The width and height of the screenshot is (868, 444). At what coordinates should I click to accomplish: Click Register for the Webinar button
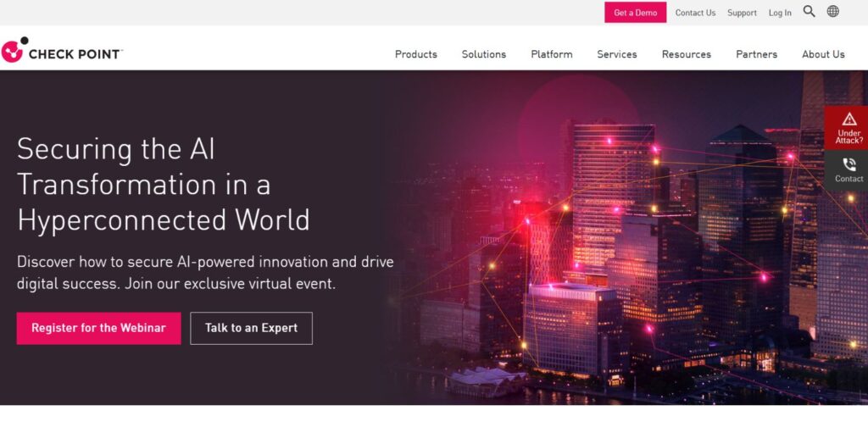[x=98, y=328]
